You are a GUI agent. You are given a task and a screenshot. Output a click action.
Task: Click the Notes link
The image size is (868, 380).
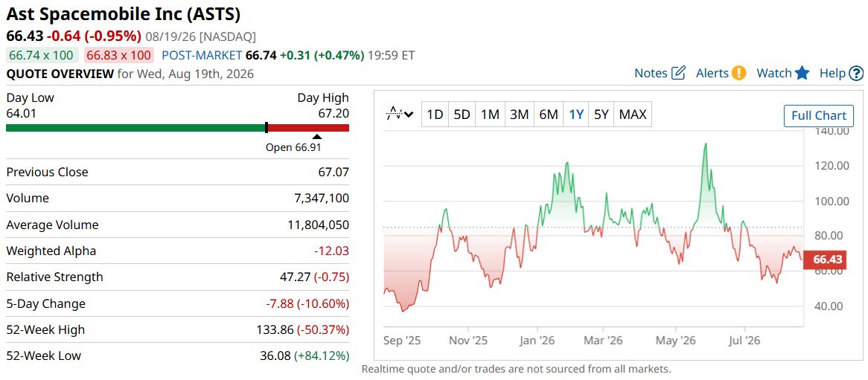(x=651, y=73)
